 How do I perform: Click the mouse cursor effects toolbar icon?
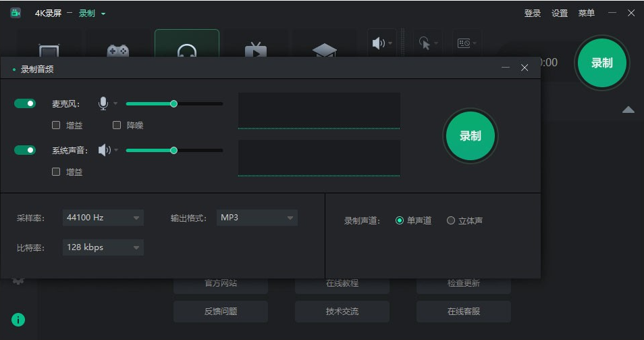pos(425,43)
